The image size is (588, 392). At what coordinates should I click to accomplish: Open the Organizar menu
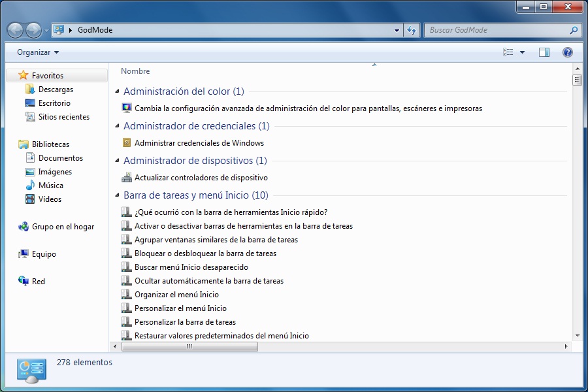point(38,52)
